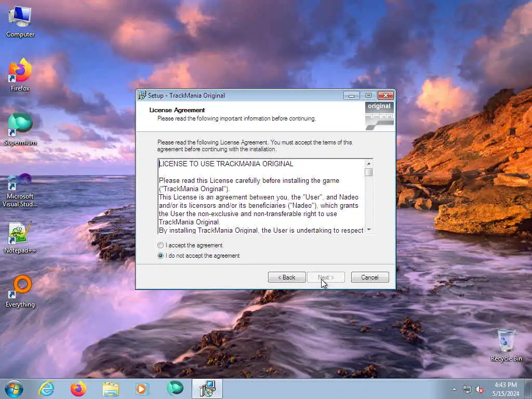This screenshot has height=399, width=532.
Task: Open Supermium from the taskbar
Action: coord(175,389)
